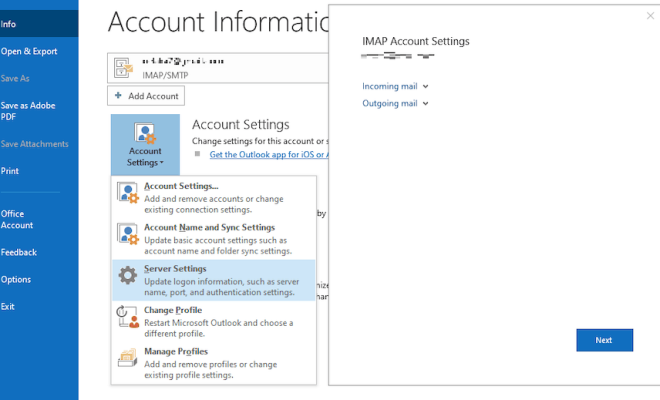Open the IMAP/SMTP account selector dropdown
This screenshot has height=400, width=660.
(x=218, y=68)
